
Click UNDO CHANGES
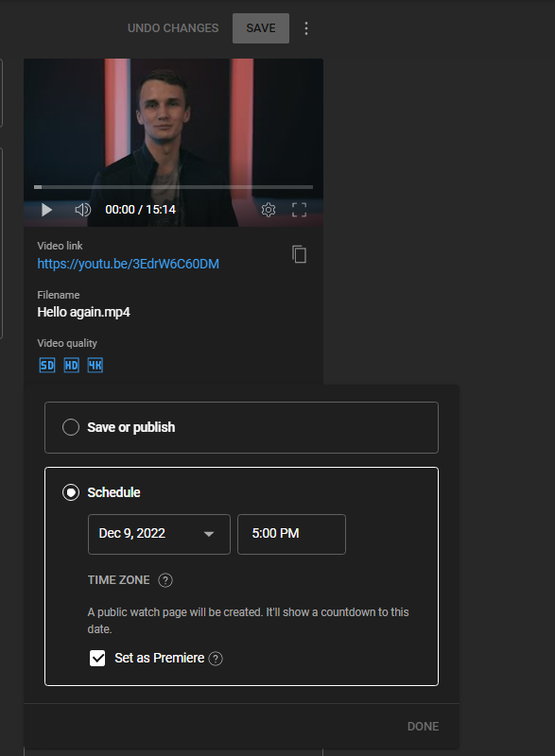pos(173,28)
